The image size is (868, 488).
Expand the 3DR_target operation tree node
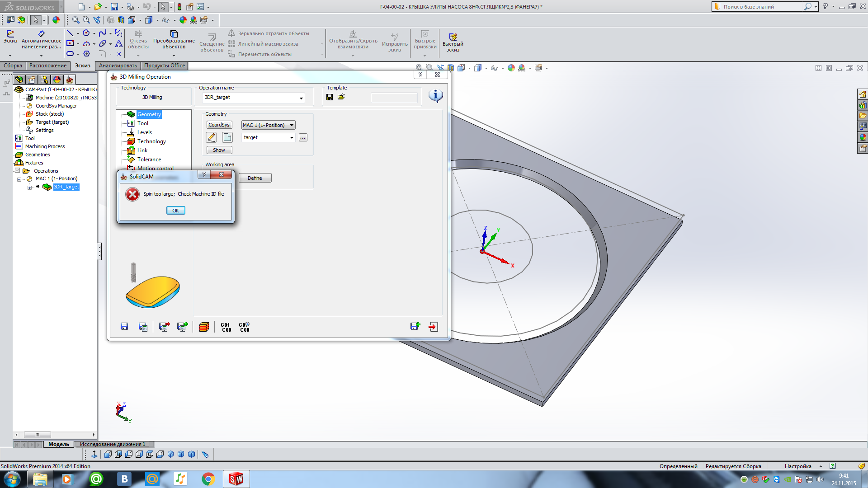coord(30,187)
